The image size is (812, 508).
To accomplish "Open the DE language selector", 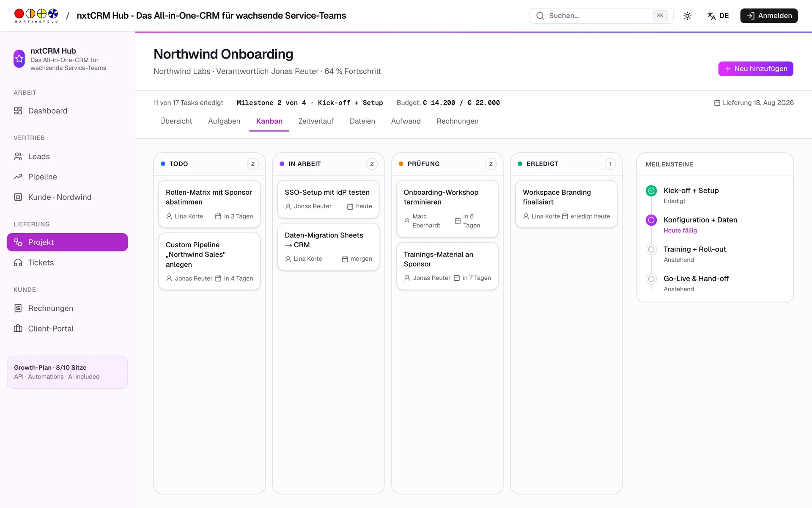I will click(x=718, y=16).
